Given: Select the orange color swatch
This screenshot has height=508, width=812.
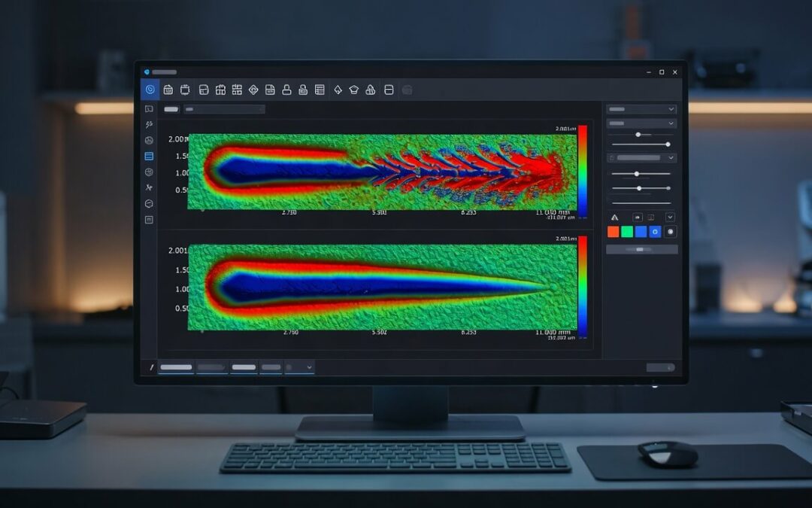Looking at the screenshot, I should pyautogui.click(x=614, y=232).
